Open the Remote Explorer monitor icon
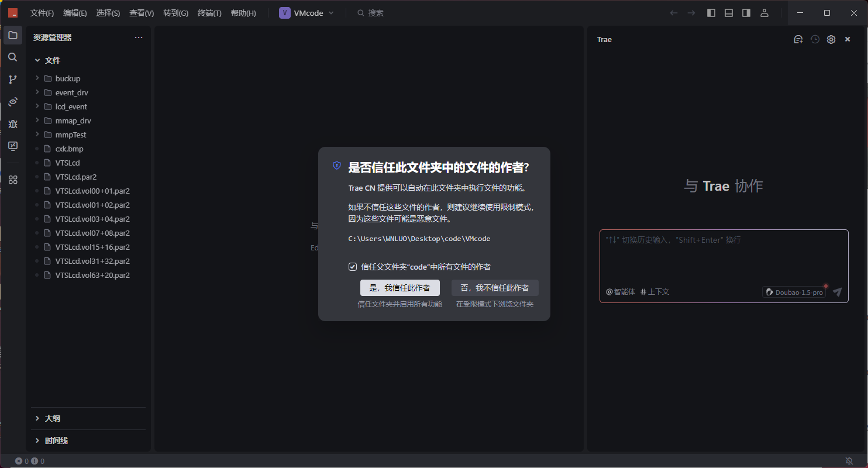 (x=13, y=146)
